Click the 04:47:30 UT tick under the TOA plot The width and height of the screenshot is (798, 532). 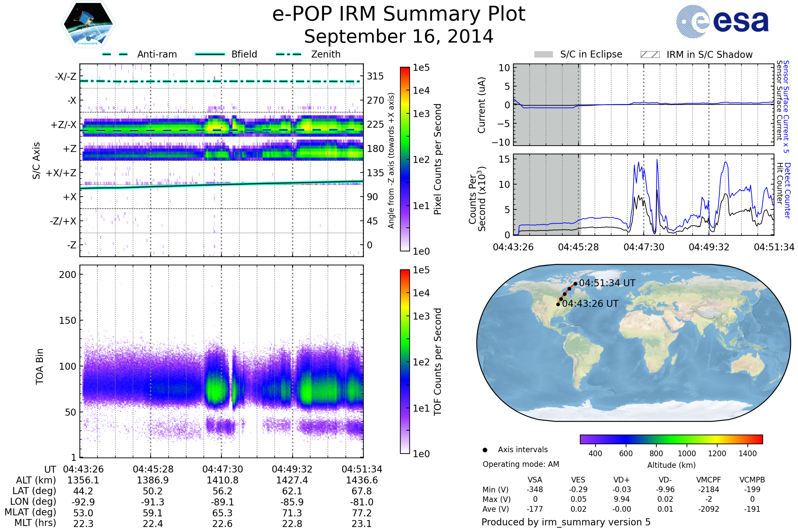222,469
